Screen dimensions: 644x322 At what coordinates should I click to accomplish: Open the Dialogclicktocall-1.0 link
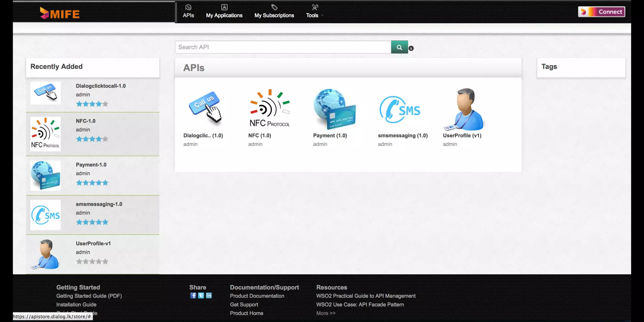click(x=101, y=86)
